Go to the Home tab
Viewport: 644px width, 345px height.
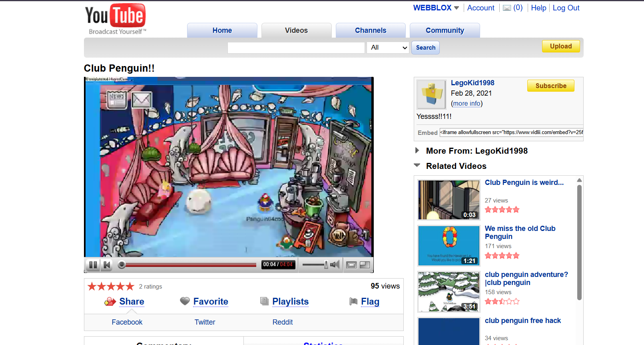222,30
